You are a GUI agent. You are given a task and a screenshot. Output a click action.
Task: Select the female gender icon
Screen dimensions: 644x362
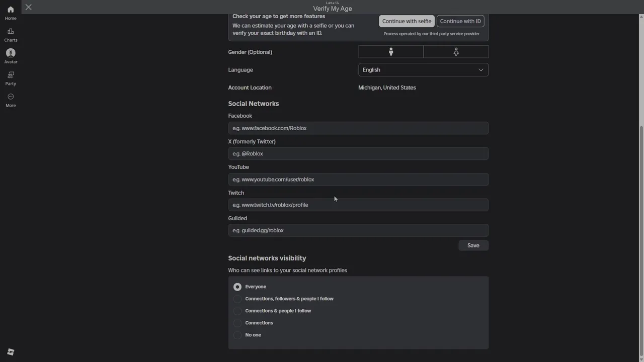tap(456, 52)
